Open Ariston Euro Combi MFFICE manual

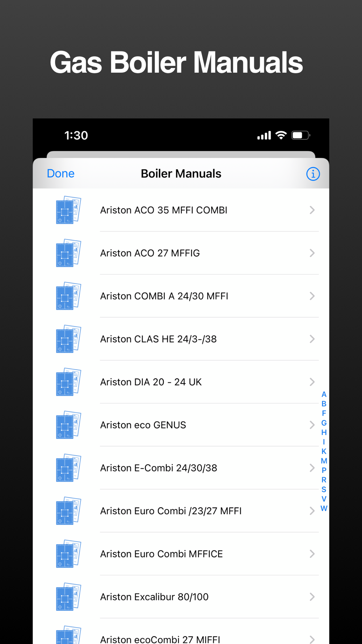[x=181, y=554]
